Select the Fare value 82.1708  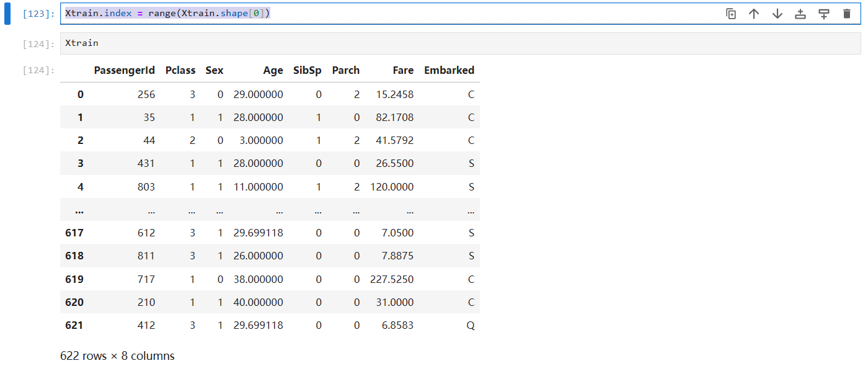396,117
